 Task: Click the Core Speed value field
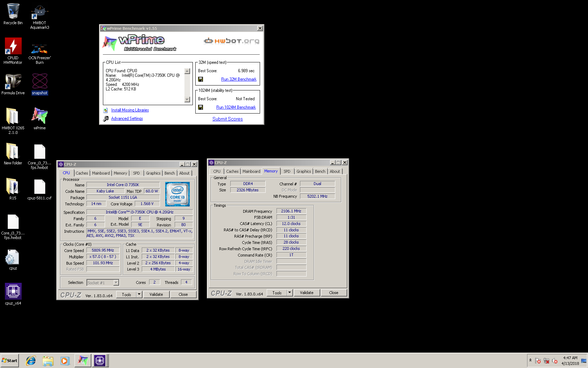103,250
